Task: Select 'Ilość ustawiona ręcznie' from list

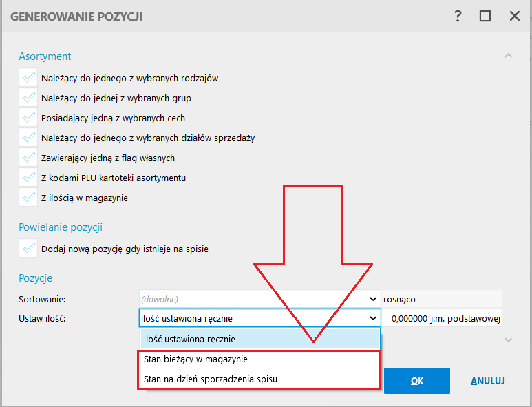Action: pyautogui.click(x=259, y=339)
